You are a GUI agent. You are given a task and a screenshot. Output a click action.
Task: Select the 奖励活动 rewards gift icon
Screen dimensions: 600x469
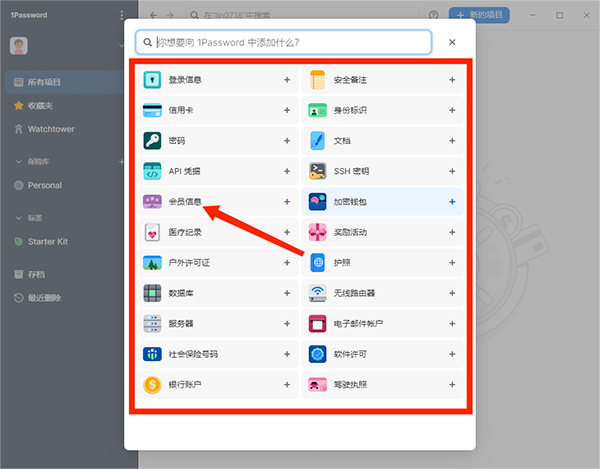317,232
